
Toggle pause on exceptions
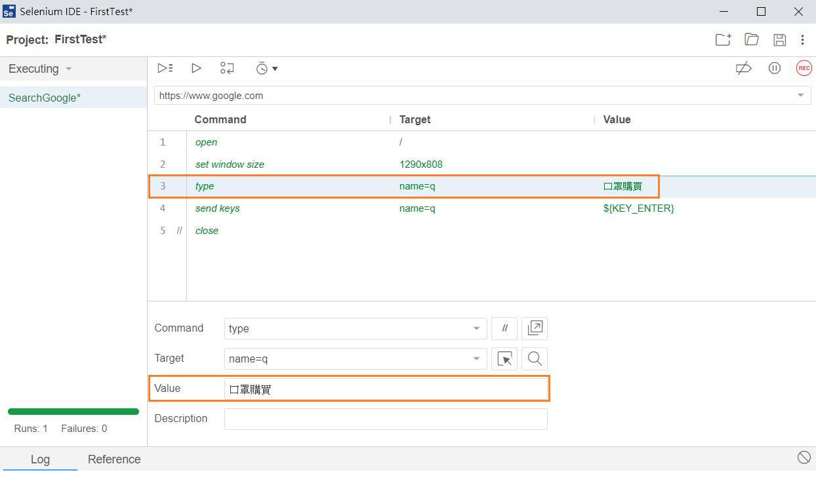coord(775,68)
